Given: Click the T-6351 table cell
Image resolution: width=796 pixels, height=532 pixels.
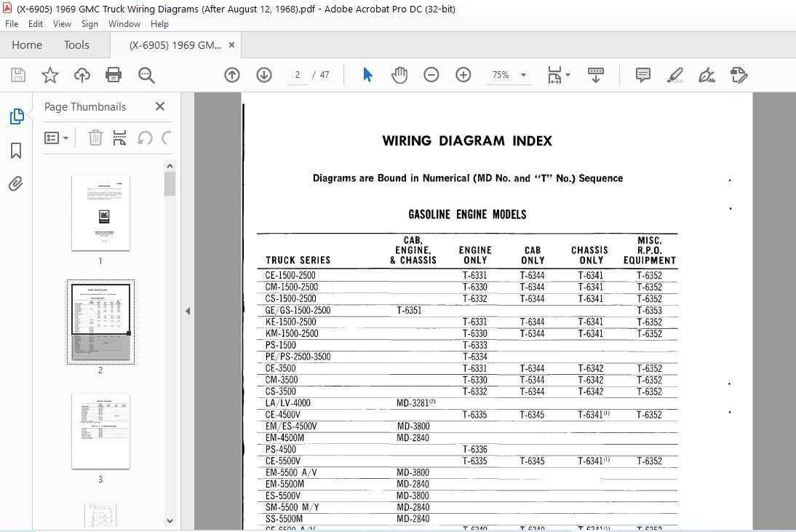Looking at the screenshot, I should coord(409,310).
